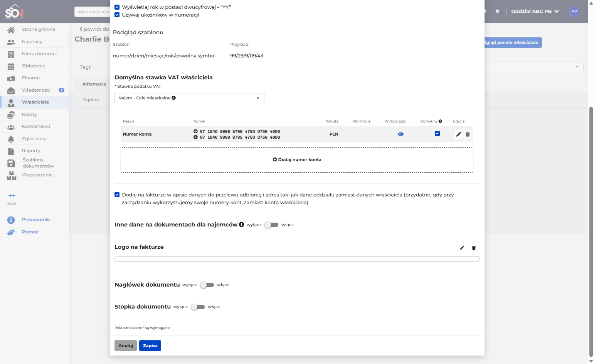Go to Właściciele in the sidebar

(x=35, y=102)
